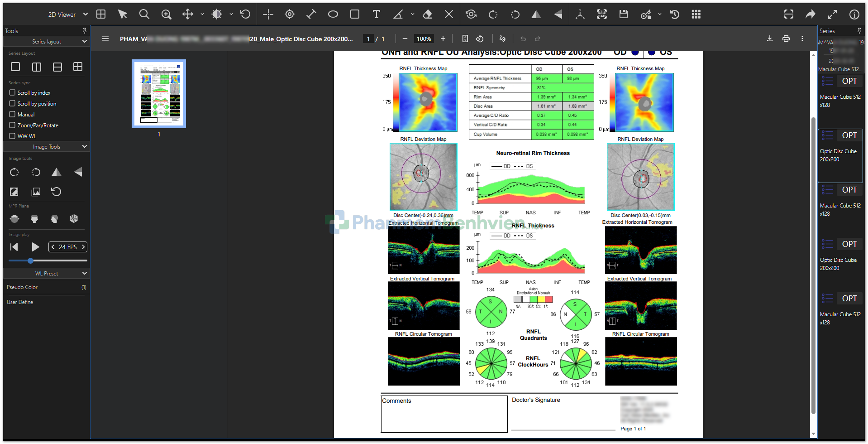Enable Scroll by index checkbox
Viewport: 868px width, 444px height.
pyautogui.click(x=13, y=93)
